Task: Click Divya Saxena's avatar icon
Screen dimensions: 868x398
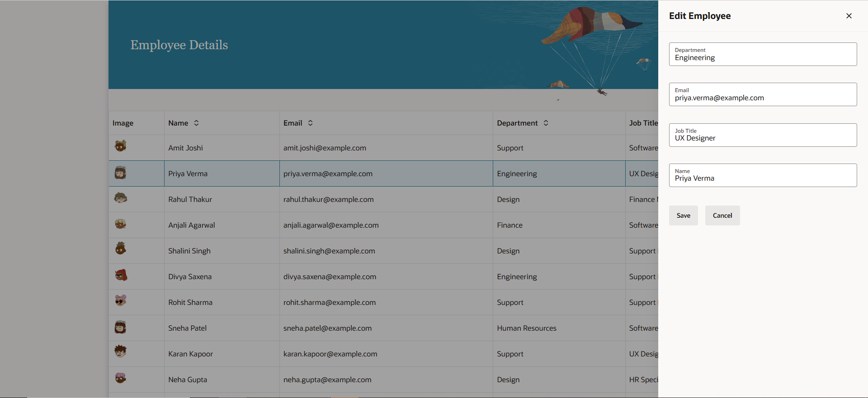Action: [x=121, y=275]
